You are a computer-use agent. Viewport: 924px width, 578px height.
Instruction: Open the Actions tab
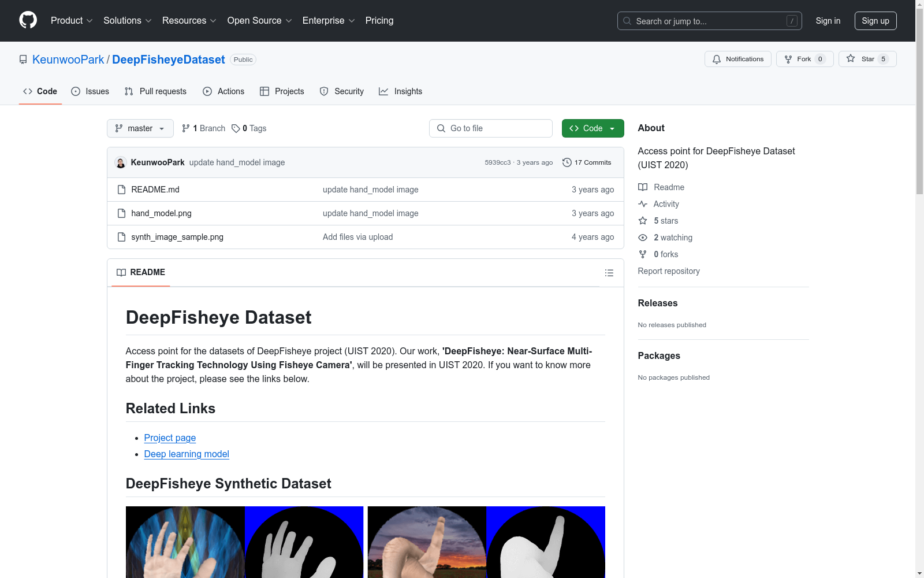click(223, 91)
